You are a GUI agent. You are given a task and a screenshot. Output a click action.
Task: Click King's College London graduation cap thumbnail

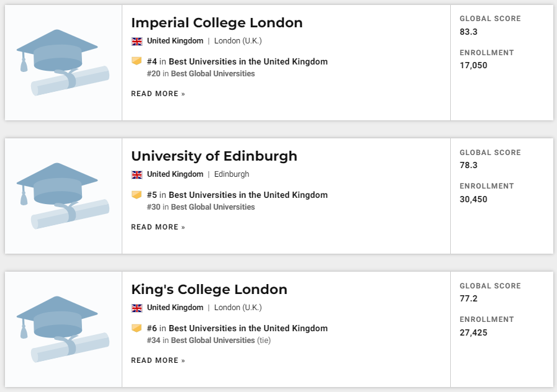coord(63,329)
